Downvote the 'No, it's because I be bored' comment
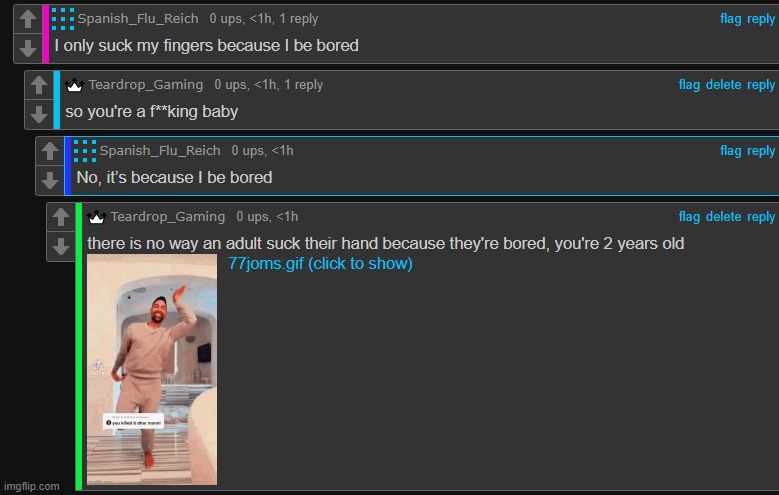 (50, 180)
